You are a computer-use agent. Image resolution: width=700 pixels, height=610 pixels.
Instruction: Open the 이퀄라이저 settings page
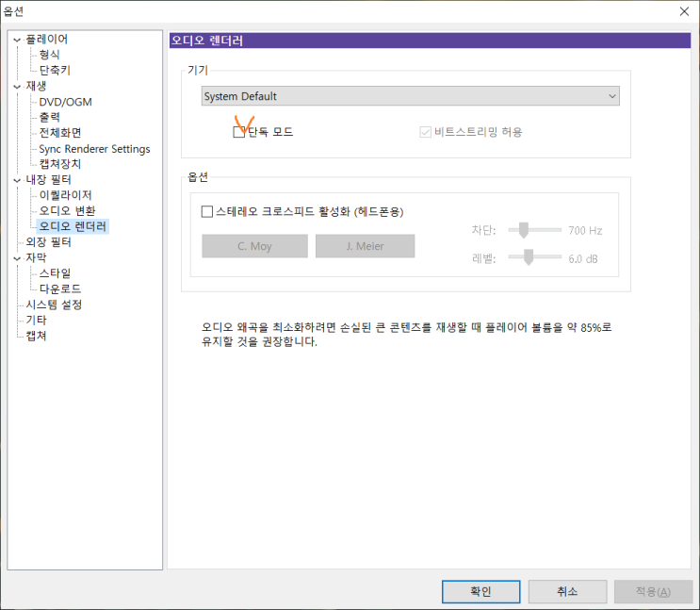tap(65, 195)
